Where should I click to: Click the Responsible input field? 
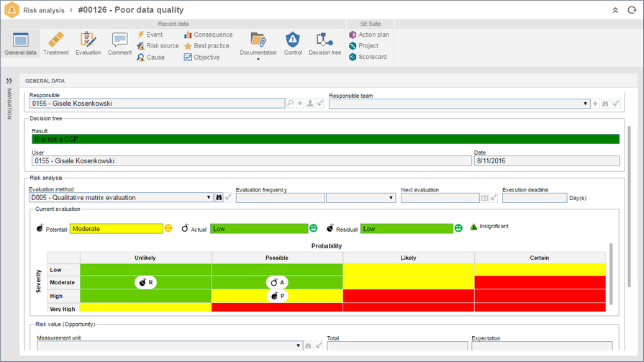coord(157,103)
